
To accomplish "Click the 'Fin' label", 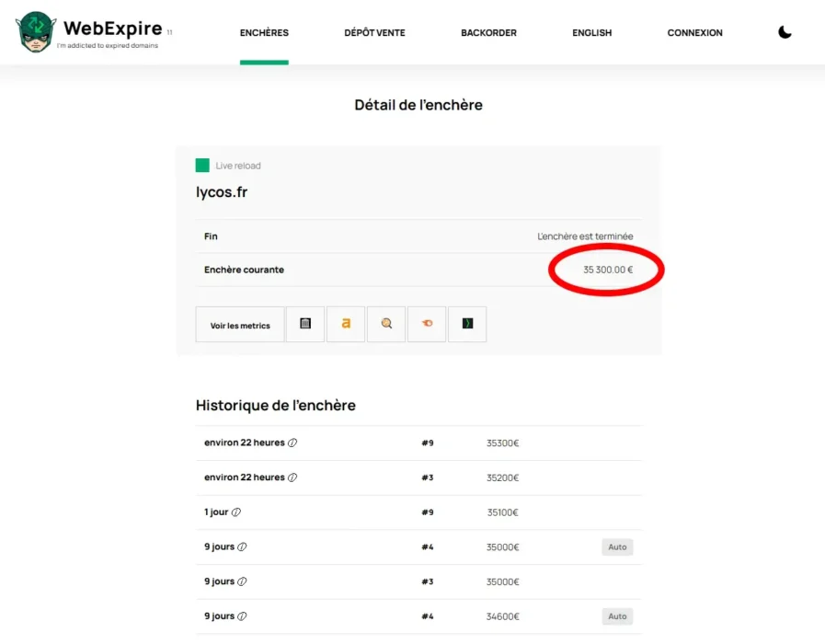I will (x=211, y=236).
